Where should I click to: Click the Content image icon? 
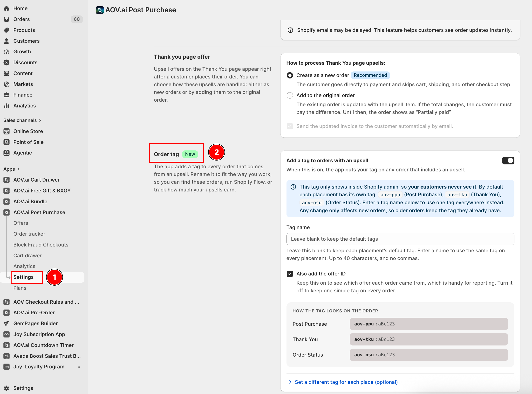pos(7,73)
